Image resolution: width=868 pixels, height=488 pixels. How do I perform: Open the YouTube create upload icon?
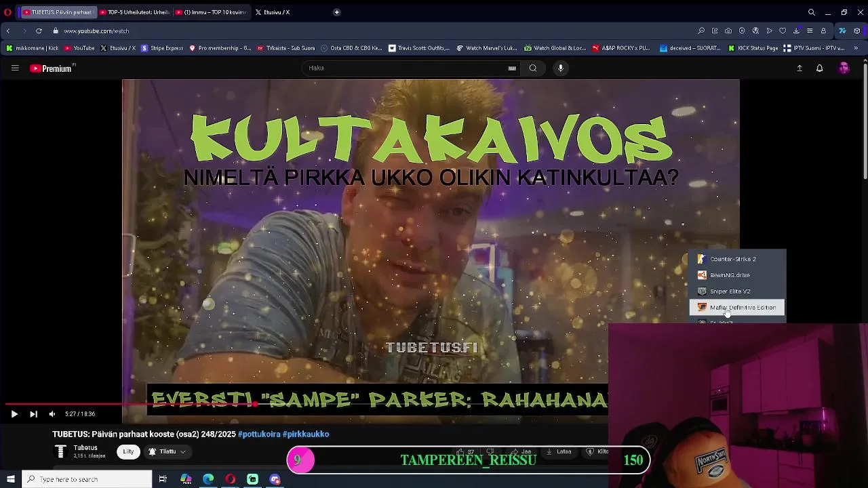tap(800, 68)
